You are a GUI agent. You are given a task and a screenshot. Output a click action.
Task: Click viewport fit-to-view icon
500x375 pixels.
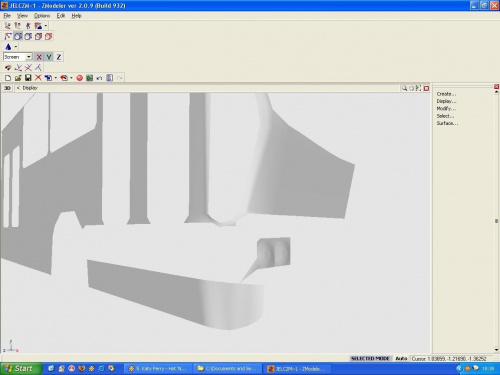click(x=419, y=88)
